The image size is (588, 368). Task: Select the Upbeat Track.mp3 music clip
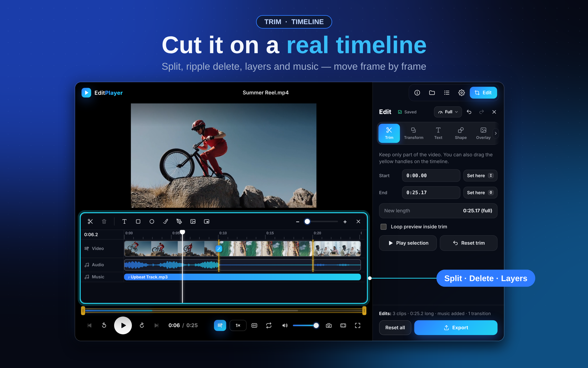242,277
